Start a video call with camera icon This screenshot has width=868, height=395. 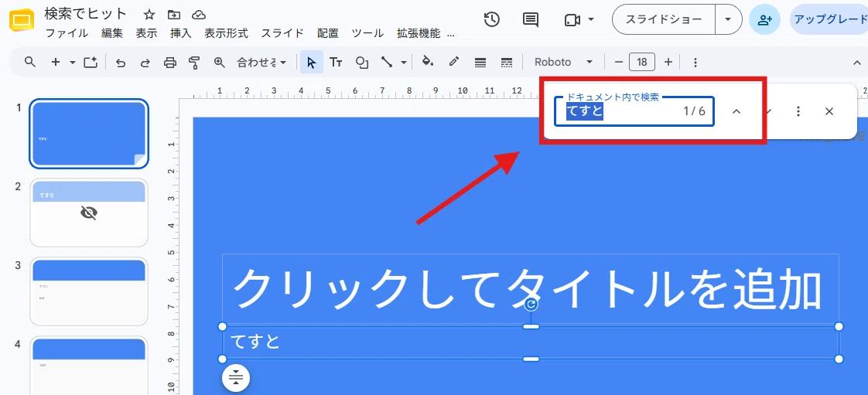tap(572, 20)
